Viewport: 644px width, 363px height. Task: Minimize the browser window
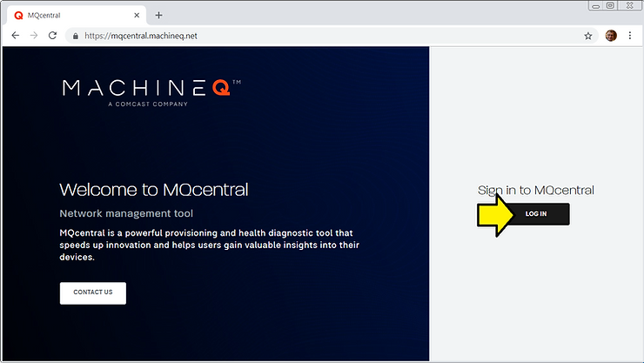[x=593, y=5]
